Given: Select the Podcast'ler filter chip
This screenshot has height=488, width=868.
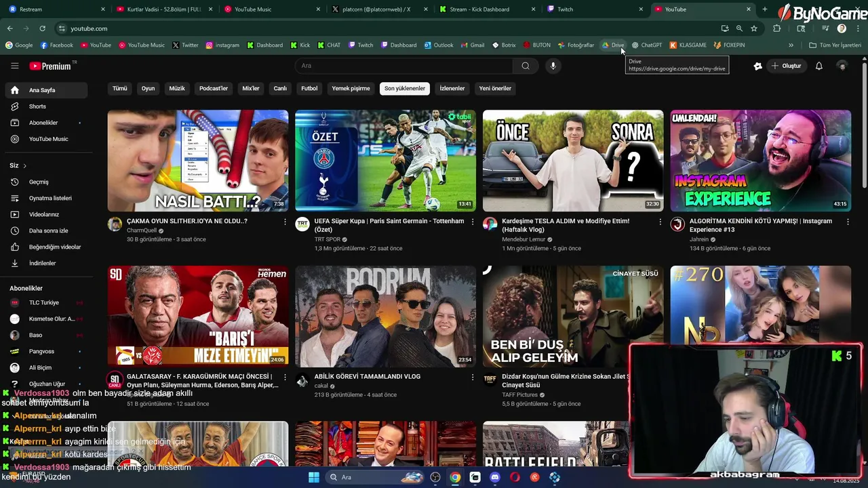Looking at the screenshot, I should 214,88.
